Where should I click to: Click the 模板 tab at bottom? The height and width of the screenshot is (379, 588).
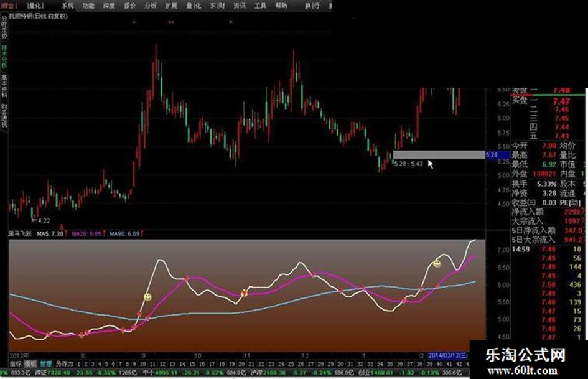pyautogui.click(x=30, y=363)
